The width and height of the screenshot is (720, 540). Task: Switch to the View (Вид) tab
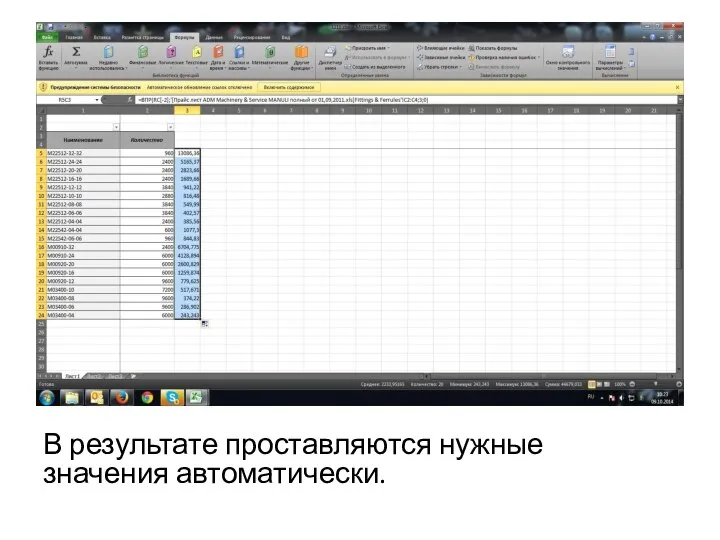tap(286, 37)
